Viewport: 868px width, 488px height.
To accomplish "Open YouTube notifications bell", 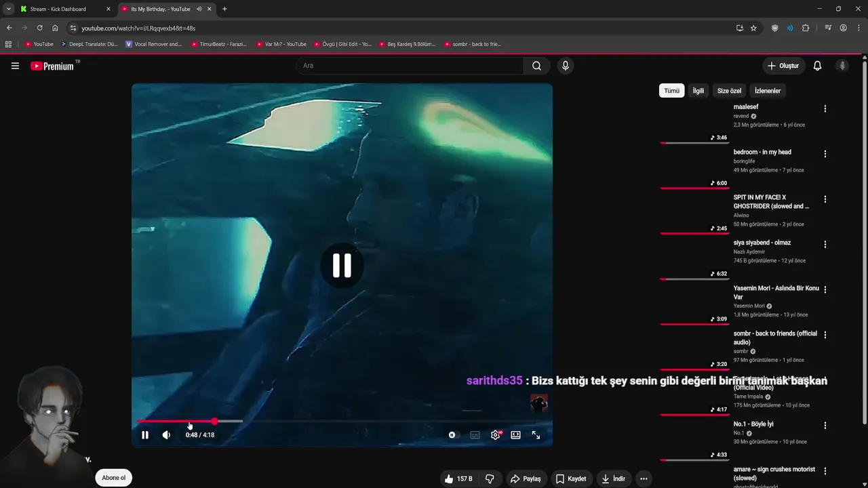I will pyautogui.click(x=817, y=66).
